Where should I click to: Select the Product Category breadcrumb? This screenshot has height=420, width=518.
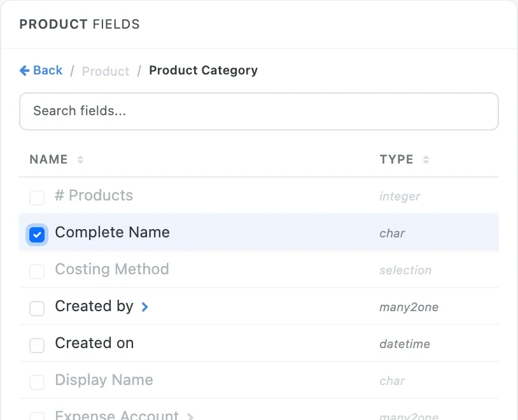point(203,71)
